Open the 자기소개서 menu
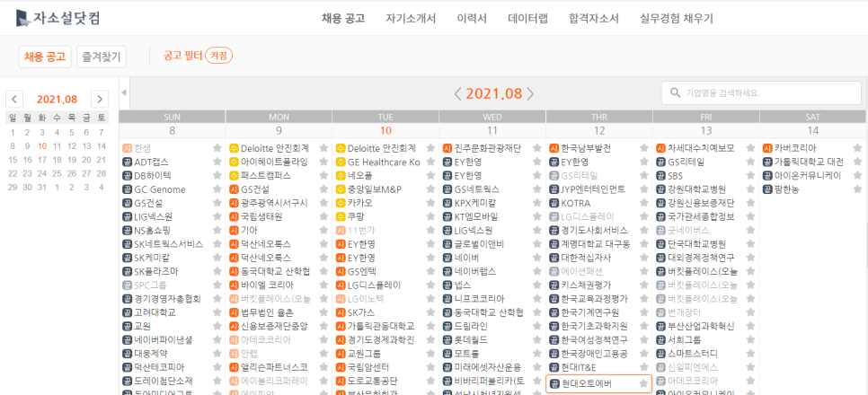The image size is (868, 395). pos(411,18)
